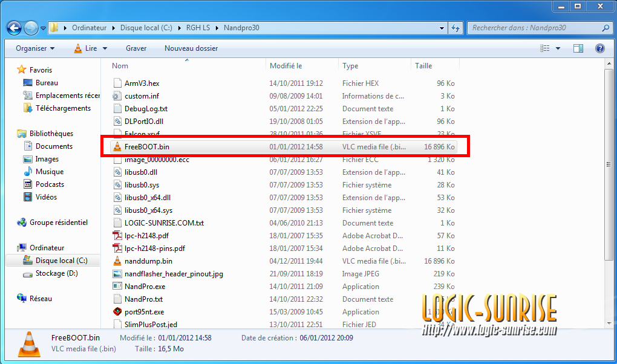617x364 pixels.
Task: Click the scrollbar up arrow
Action: coord(609,63)
